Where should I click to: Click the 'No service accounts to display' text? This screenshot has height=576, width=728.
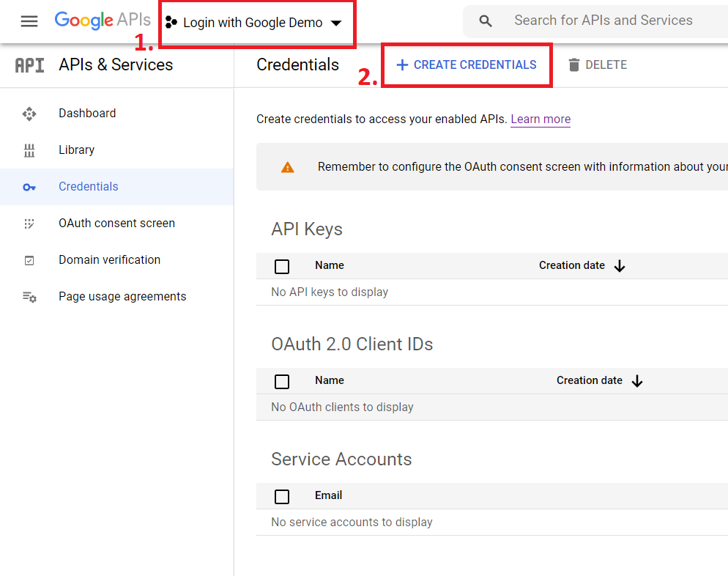(352, 523)
